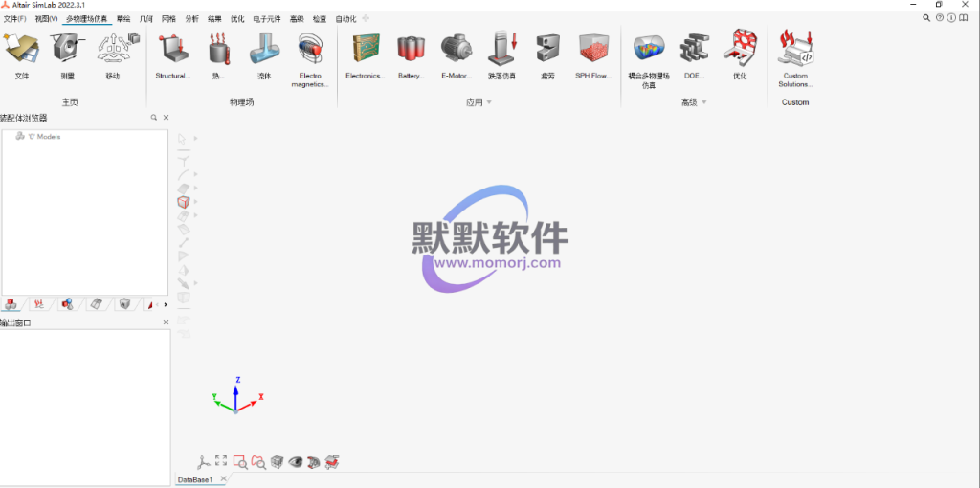Close the 输出窗口 panel
980x488 pixels.
pyautogui.click(x=166, y=322)
